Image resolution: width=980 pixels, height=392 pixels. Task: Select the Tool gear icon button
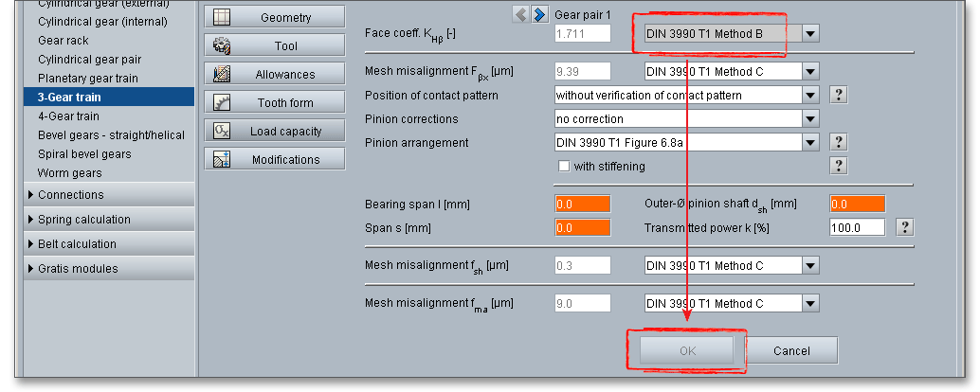pyautogui.click(x=224, y=45)
